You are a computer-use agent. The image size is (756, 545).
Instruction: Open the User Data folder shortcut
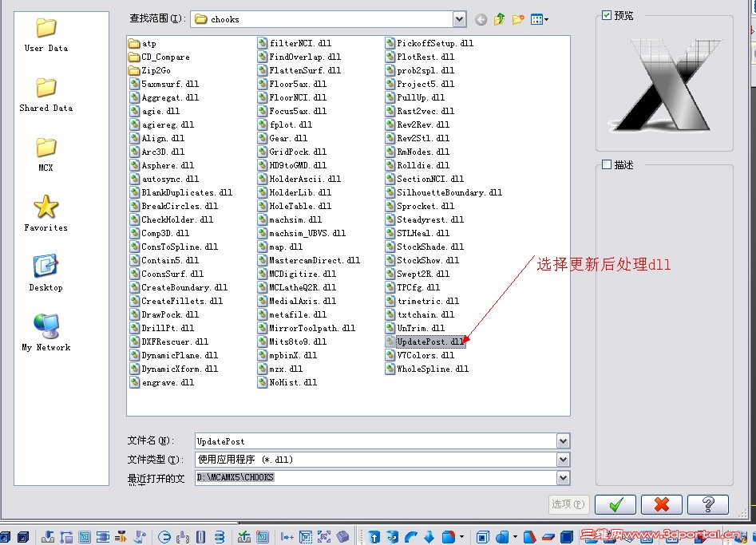(x=46, y=34)
